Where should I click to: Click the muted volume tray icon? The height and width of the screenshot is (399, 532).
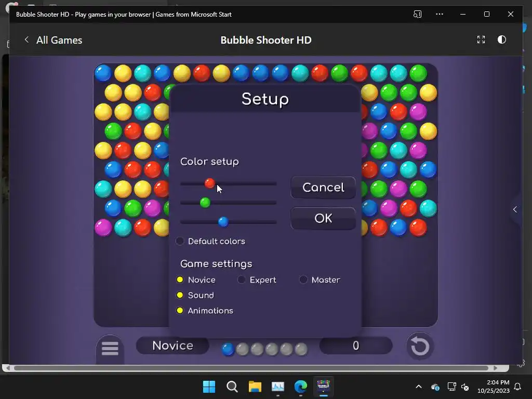(x=465, y=387)
